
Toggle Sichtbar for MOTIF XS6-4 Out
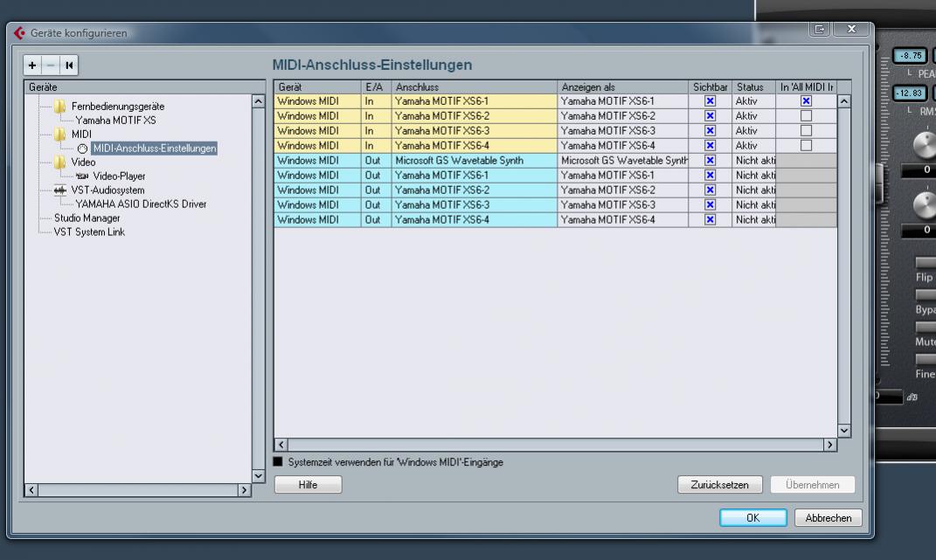tap(710, 219)
